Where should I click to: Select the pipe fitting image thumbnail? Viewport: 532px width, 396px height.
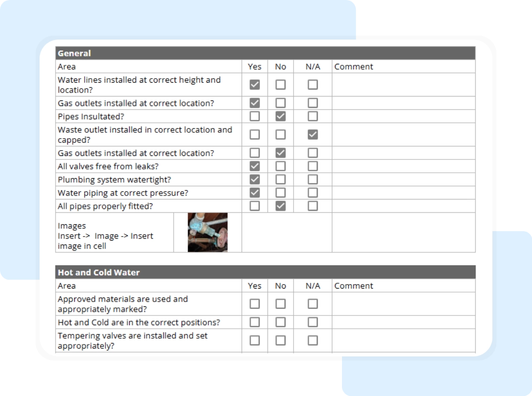(207, 232)
